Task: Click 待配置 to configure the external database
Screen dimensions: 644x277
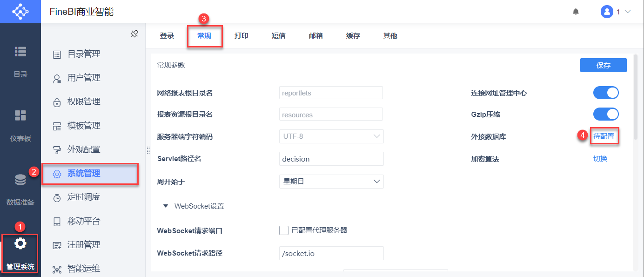Action: 604,136
